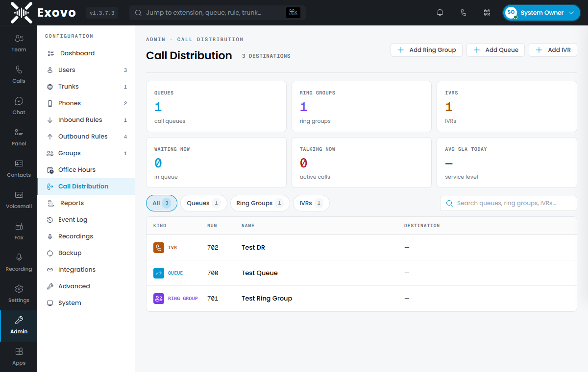The image size is (588, 372).
Task: Select the IVRs filter tab
Action: click(311, 203)
